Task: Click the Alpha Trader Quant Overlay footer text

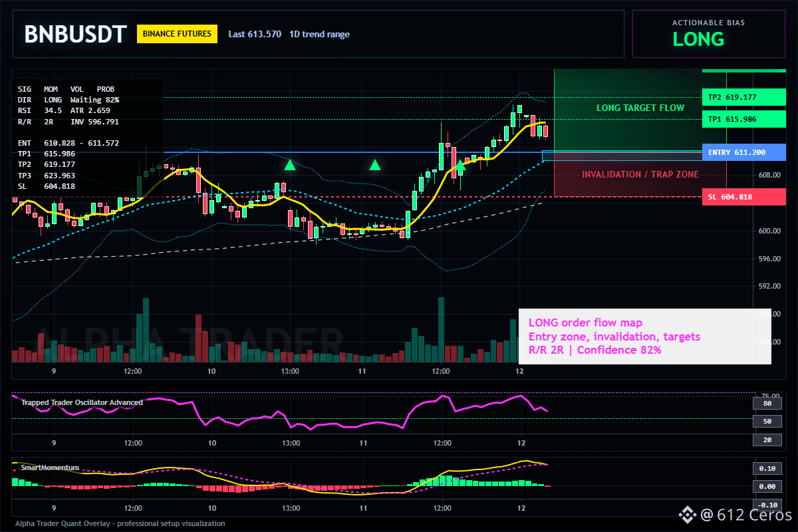Action: 120,523
